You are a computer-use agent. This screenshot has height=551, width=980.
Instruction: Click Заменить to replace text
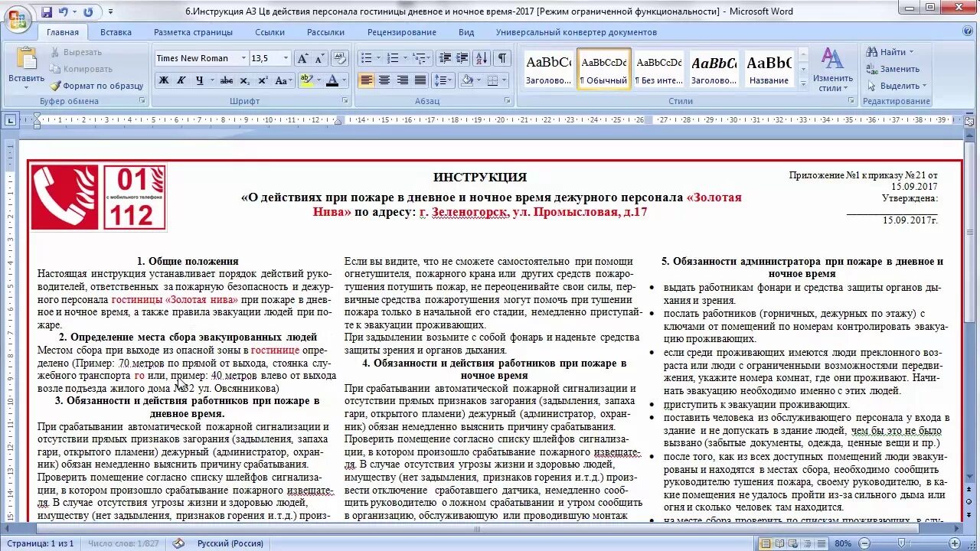point(893,69)
